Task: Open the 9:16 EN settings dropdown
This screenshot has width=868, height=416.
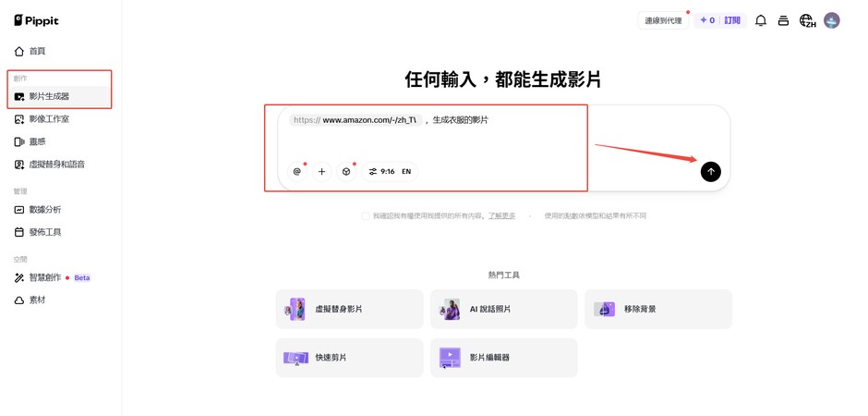Action: pos(390,172)
